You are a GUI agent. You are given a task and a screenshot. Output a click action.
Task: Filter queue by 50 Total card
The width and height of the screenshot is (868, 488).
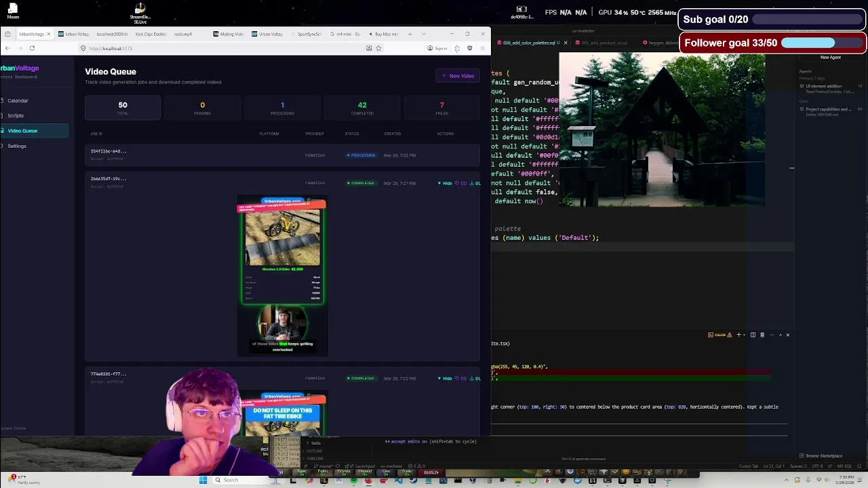point(123,108)
